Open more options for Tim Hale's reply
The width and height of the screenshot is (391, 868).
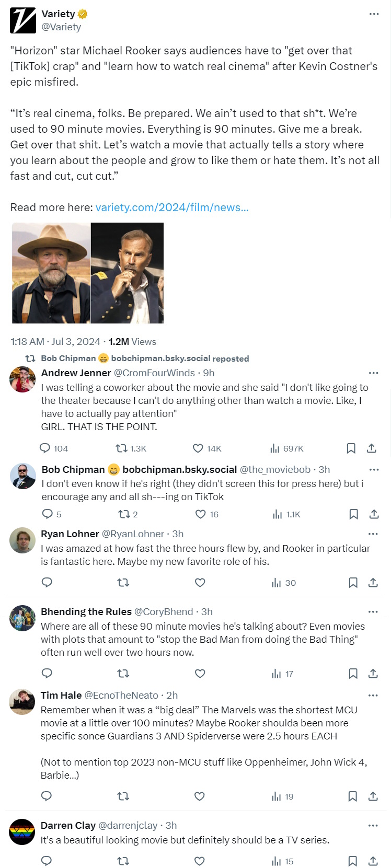click(373, 696)
